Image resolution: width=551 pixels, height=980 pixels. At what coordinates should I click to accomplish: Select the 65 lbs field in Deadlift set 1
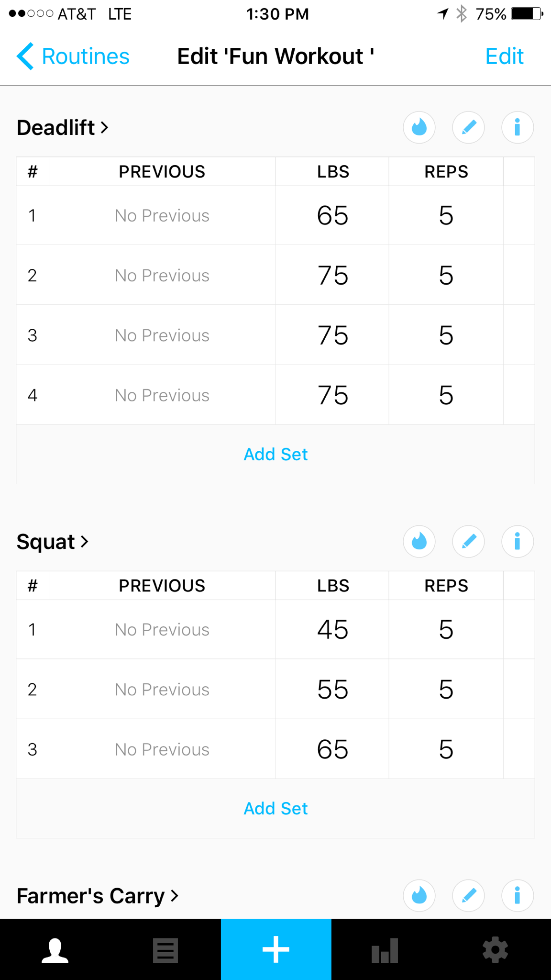[332, 216]
